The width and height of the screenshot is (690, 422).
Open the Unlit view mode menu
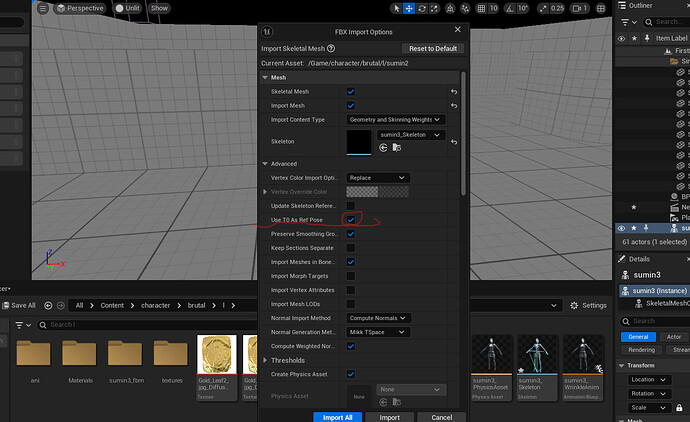[128, 8]
